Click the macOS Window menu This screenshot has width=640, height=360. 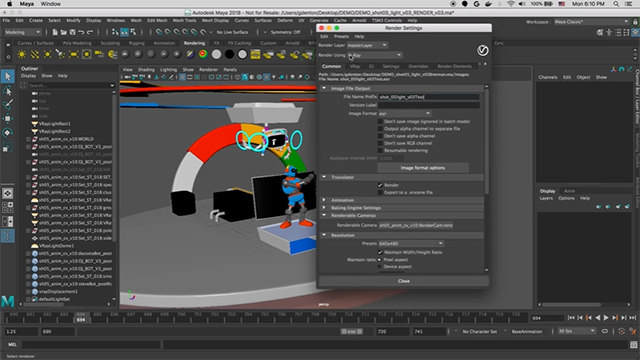51,4
